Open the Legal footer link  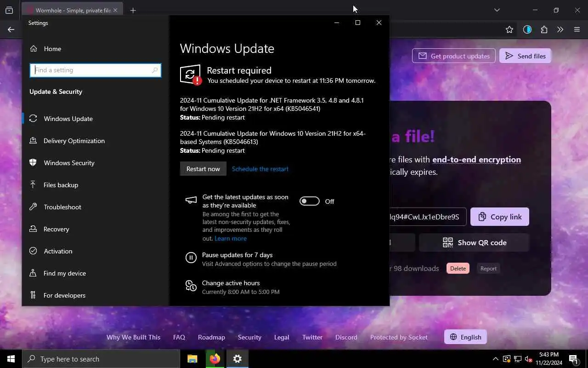tap(282, 337)
